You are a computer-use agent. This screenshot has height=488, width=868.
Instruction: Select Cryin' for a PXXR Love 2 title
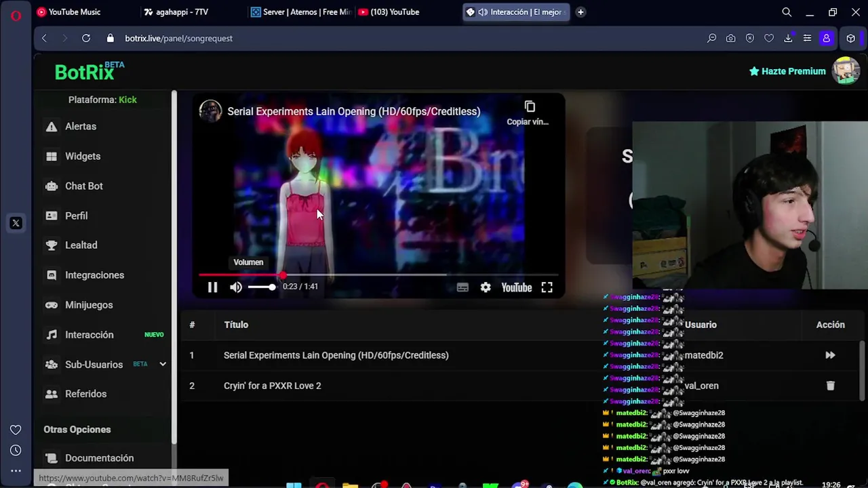[x=273, y=386]
